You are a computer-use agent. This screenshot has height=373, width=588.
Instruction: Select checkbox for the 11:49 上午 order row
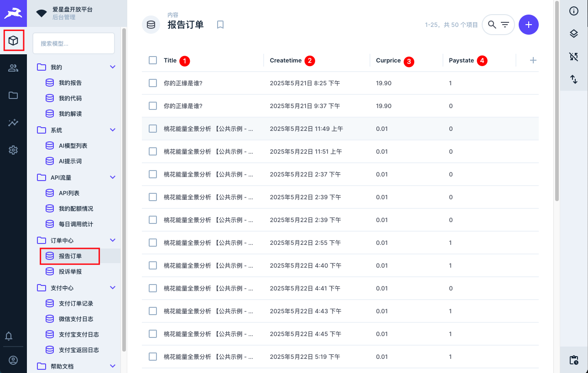click(153, 129)
